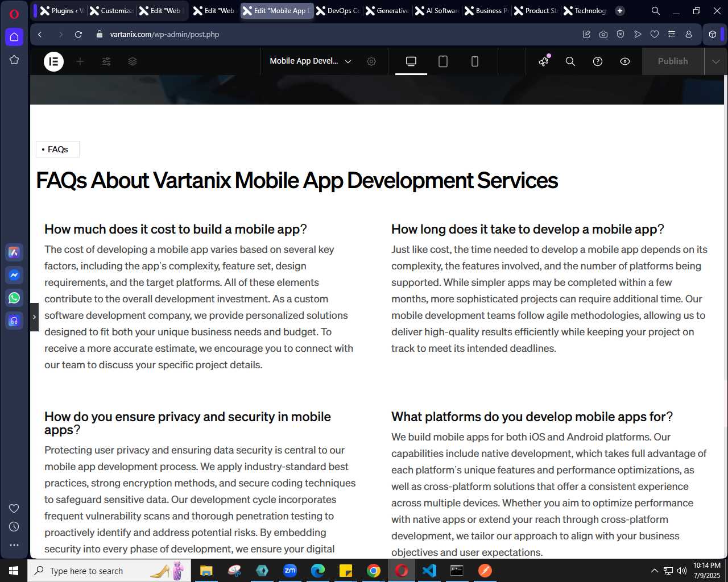Open the Elementor logo menu
Viewport: 728px width, 582px height.
click(x=54, y=61)
